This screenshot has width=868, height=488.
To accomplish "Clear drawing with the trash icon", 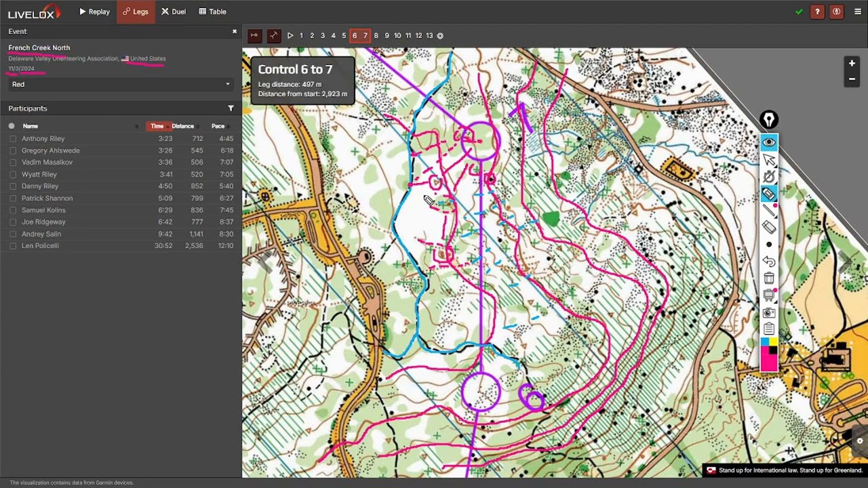I will 768,279.
